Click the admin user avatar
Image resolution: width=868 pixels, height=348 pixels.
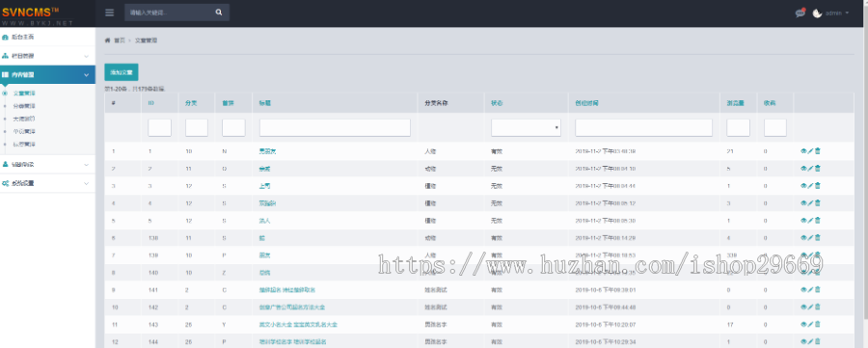point(817,13)
